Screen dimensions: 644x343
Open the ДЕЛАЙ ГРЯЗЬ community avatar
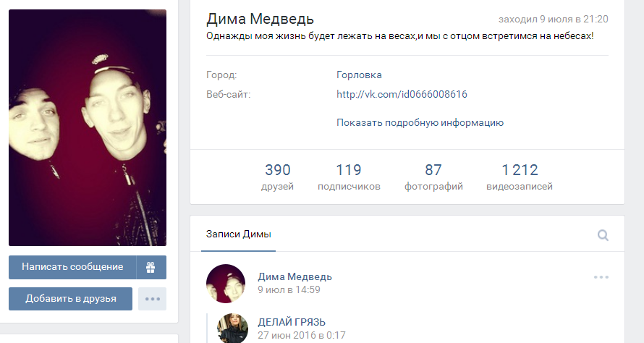(x=232, y=329)
